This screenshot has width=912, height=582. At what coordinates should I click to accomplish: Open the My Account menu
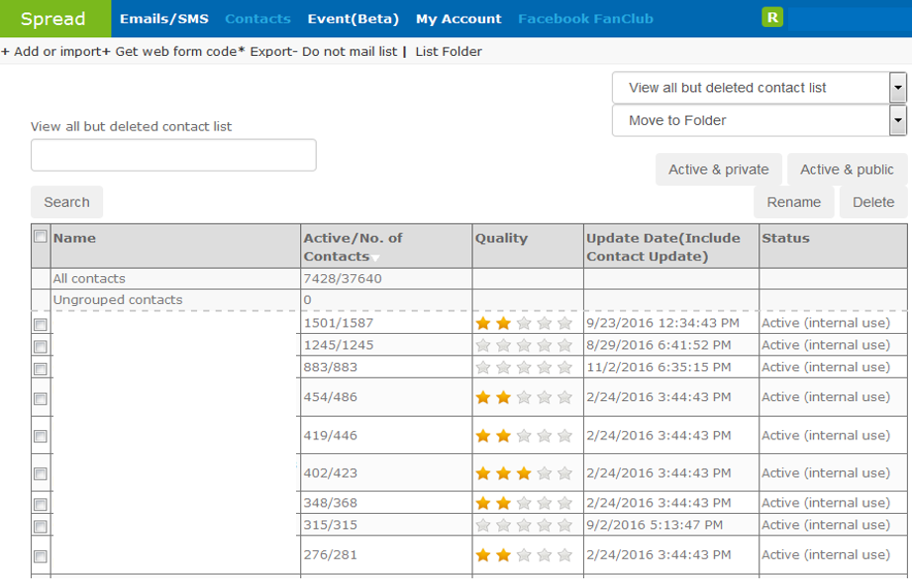(458, 19)
